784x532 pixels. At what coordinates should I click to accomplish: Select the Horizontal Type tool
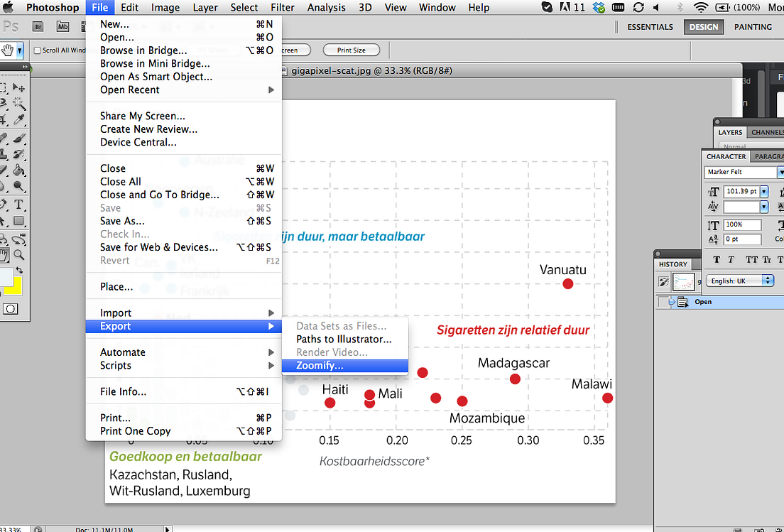point(19,205)
